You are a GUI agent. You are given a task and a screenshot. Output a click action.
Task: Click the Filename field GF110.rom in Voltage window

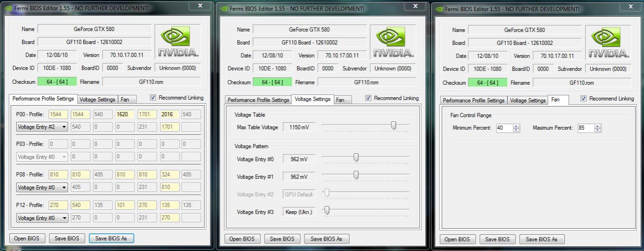[x=366, y=82]
